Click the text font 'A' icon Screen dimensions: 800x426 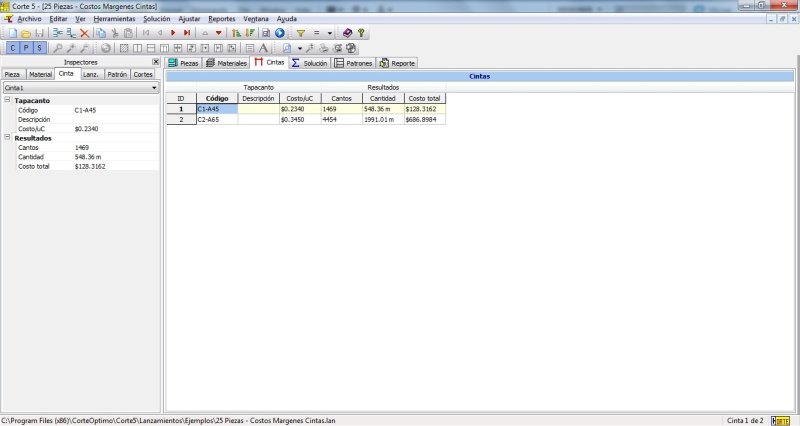coord(263,47)
